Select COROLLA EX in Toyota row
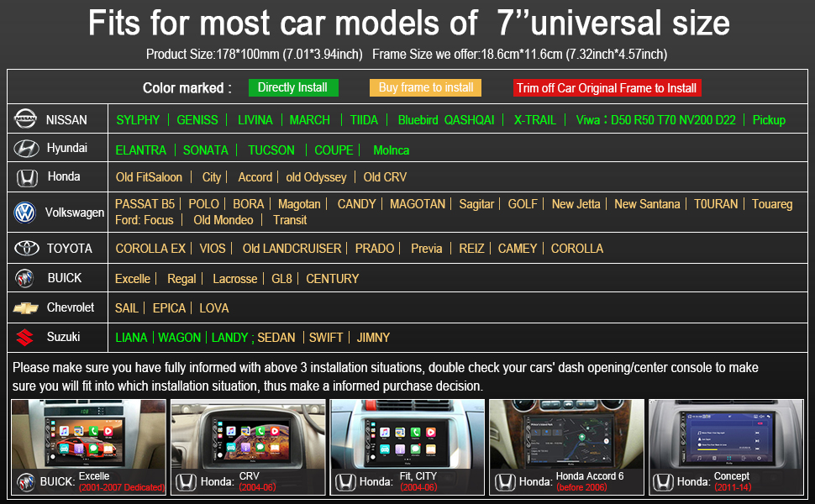The width and height of the screenshot is (815, 504). [x=150, y=249]
